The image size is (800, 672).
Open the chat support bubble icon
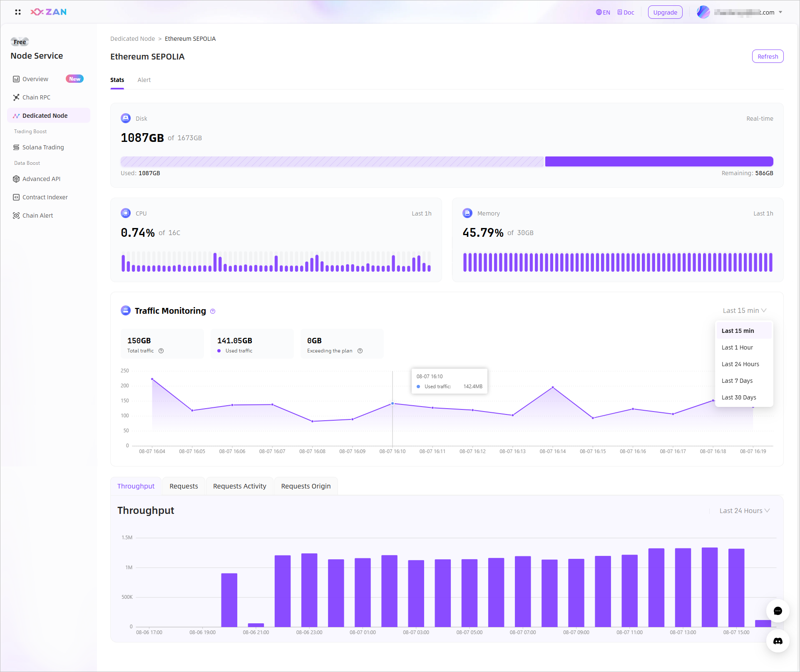(778, 611)
